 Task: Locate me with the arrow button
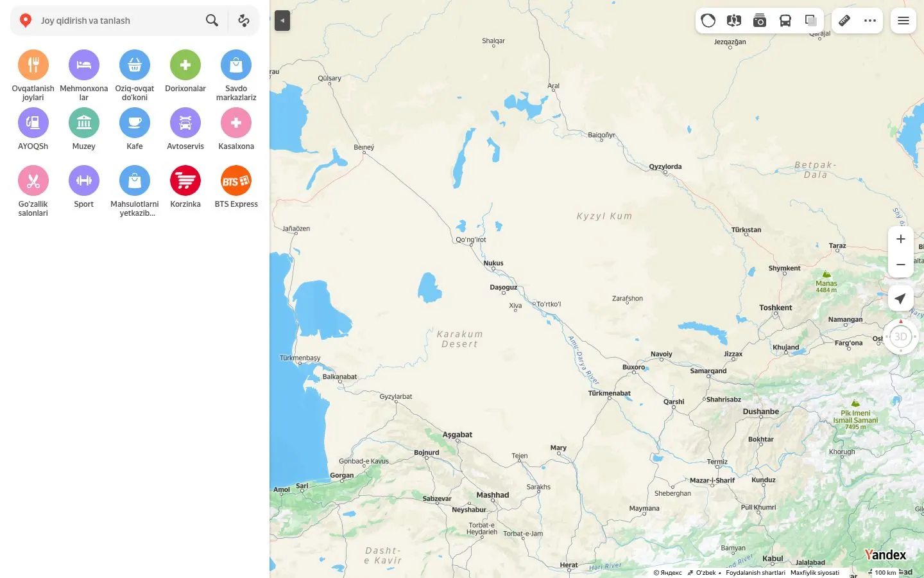901,299
